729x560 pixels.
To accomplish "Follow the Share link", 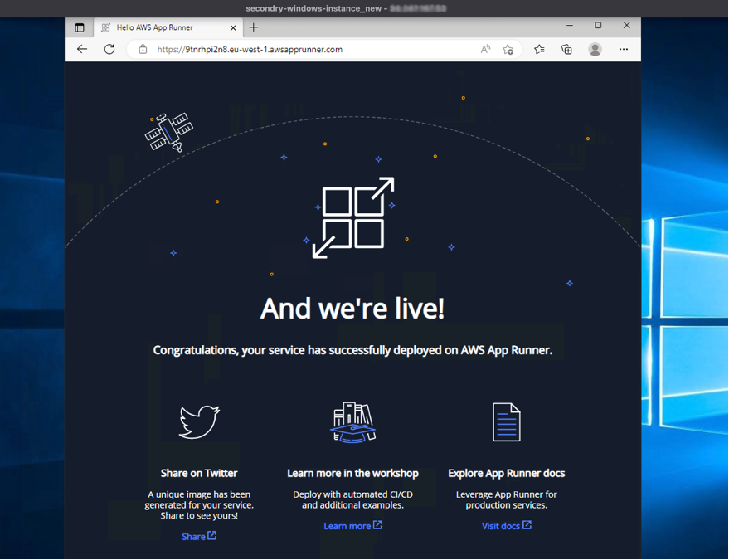I will (x=198, y=536).
